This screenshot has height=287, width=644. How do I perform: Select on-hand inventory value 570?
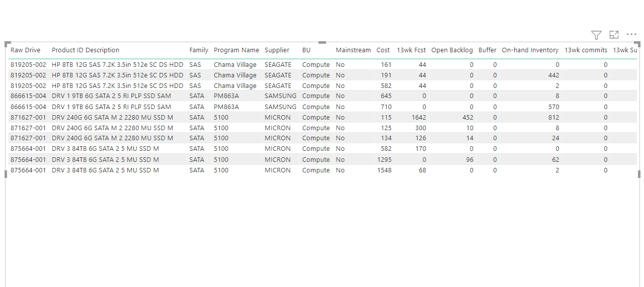point(553,107)
